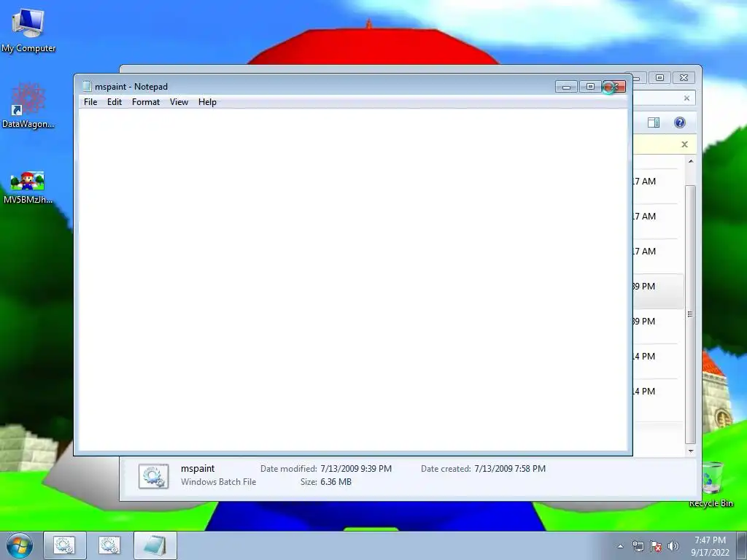
Task: Click inside the Notepad text area
Action: coord(353,279)
